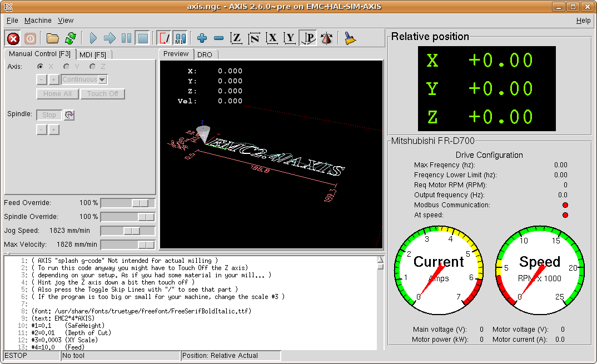Image resolution: width=597 pixels, height=364 pixels.
Task: Zoom in using the plus icon
Action: 202,38
